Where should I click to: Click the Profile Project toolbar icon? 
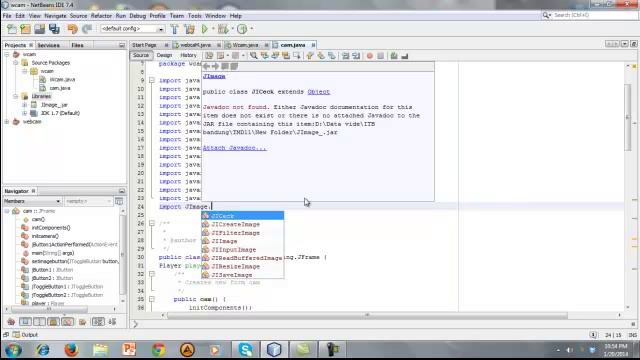[242, 29]
